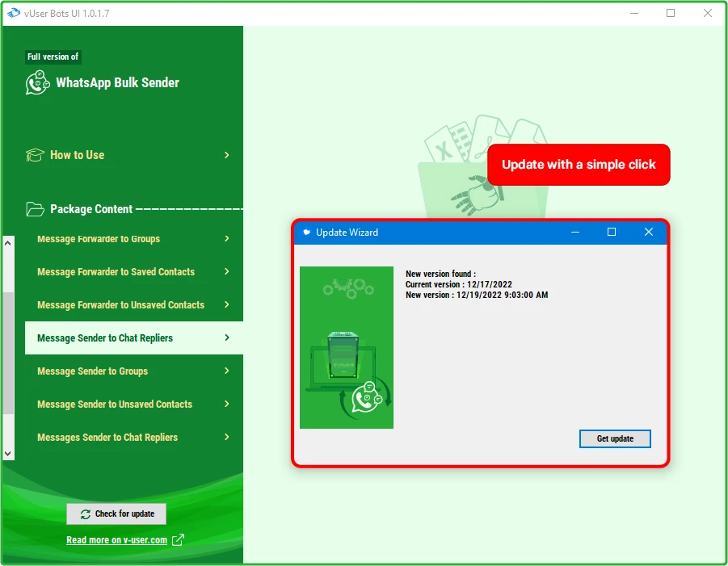Open Read more on v-user.com link
This screenshot has width=728, height=566.
[116, 540]
